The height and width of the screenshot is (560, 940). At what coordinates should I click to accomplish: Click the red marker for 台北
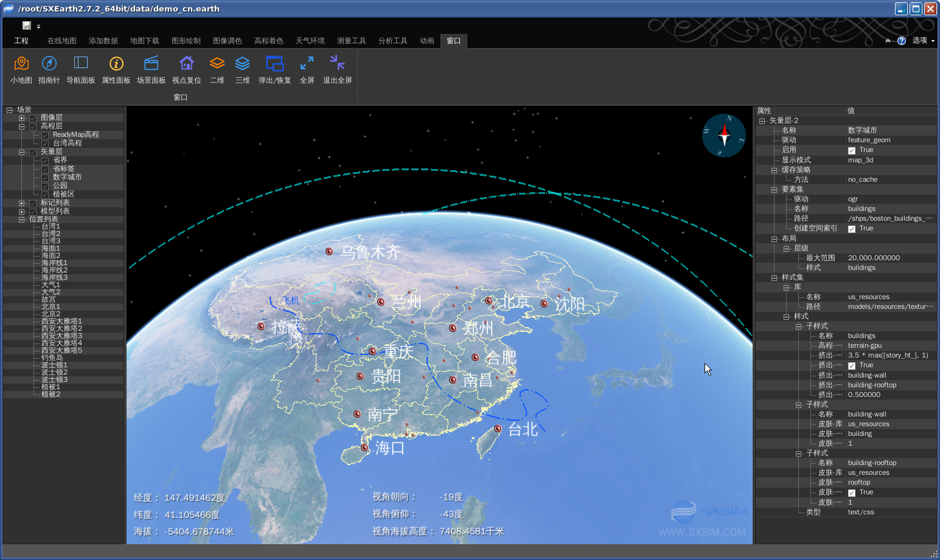(x=498, y=429)
